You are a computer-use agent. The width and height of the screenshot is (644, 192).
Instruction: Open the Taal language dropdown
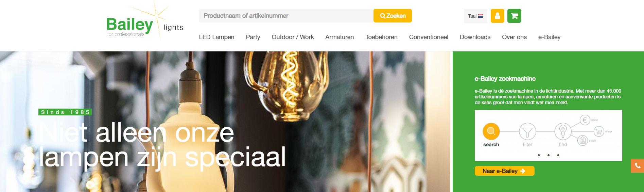click(x=475, y=16)
